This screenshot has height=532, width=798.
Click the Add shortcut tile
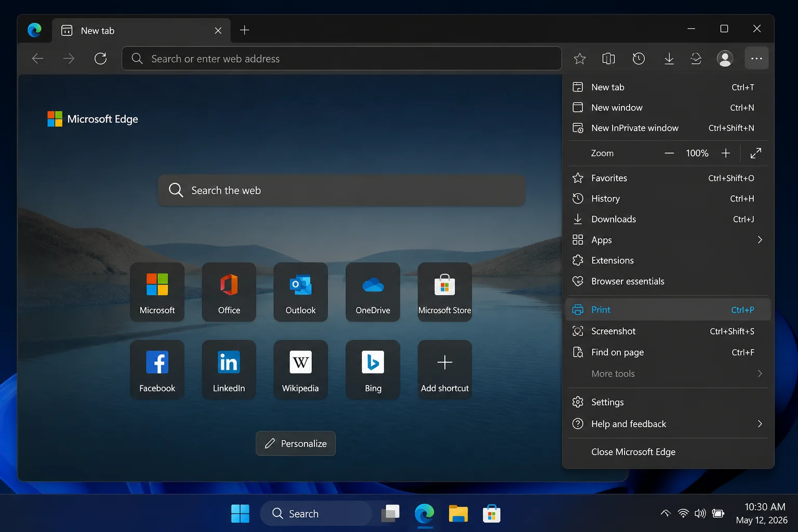[445, 369]
